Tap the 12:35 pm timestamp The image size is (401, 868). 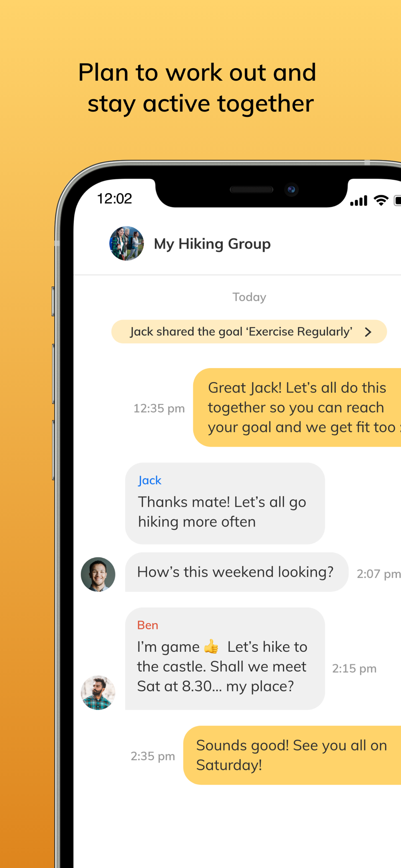coord(159,408)
